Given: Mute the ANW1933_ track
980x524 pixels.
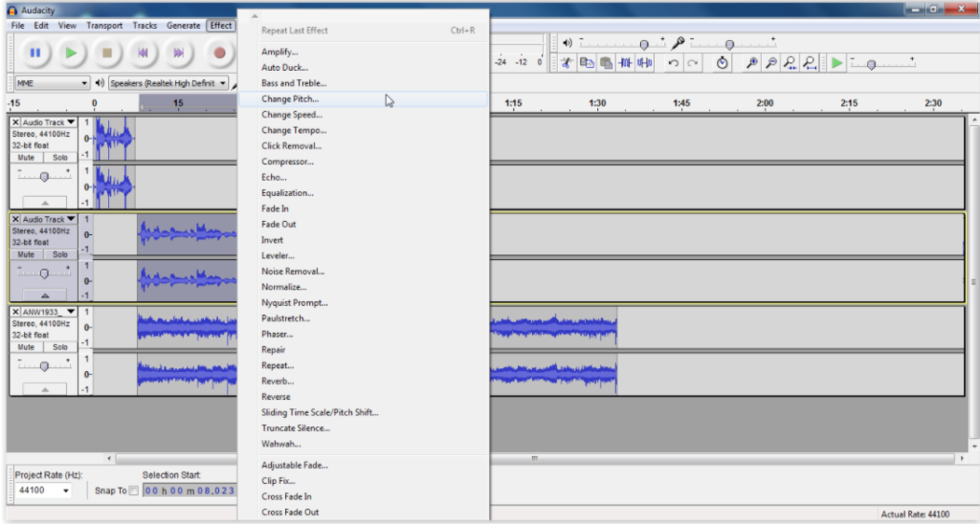Looking at the screenshot, I should pos(26,347).
